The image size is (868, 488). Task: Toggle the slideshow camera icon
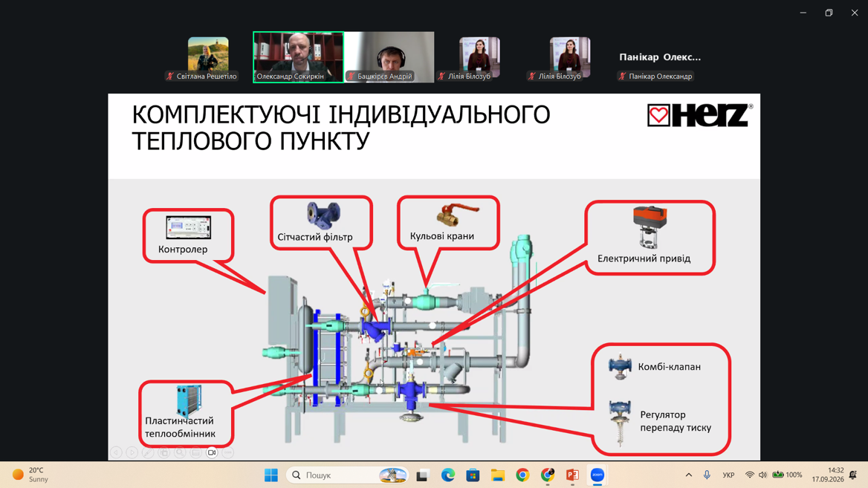[212, 452]
